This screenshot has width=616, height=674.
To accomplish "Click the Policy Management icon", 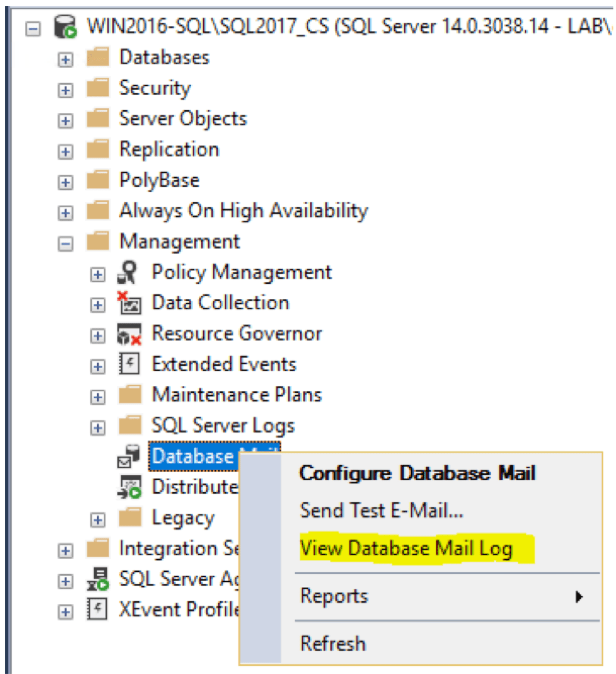I will click(128, 273).
